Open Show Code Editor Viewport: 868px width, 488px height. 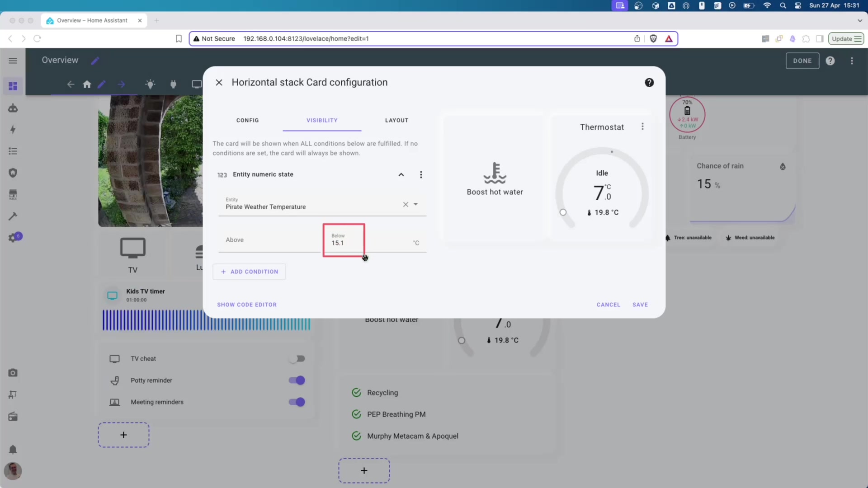(247, 305)
